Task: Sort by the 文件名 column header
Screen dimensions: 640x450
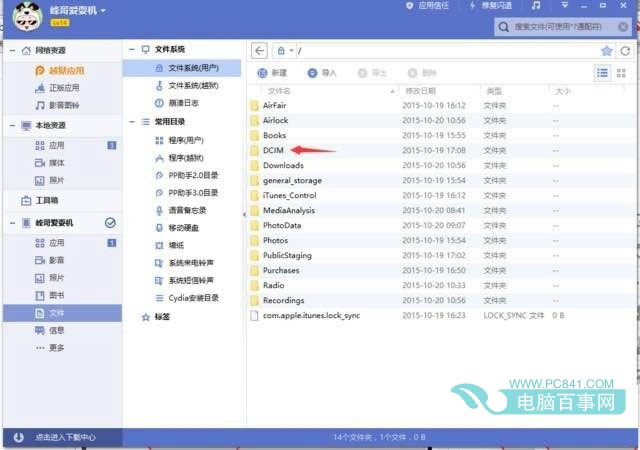Action: 279,91
